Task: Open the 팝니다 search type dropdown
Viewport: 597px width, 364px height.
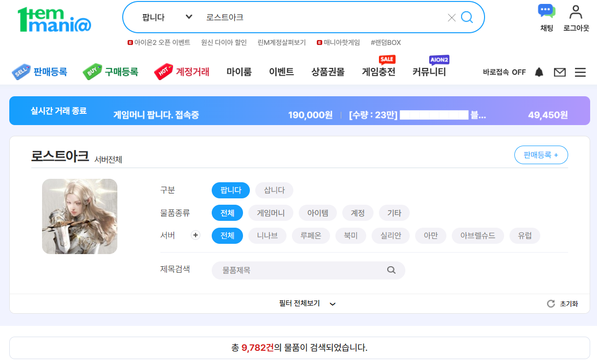Action: point(167,17)
